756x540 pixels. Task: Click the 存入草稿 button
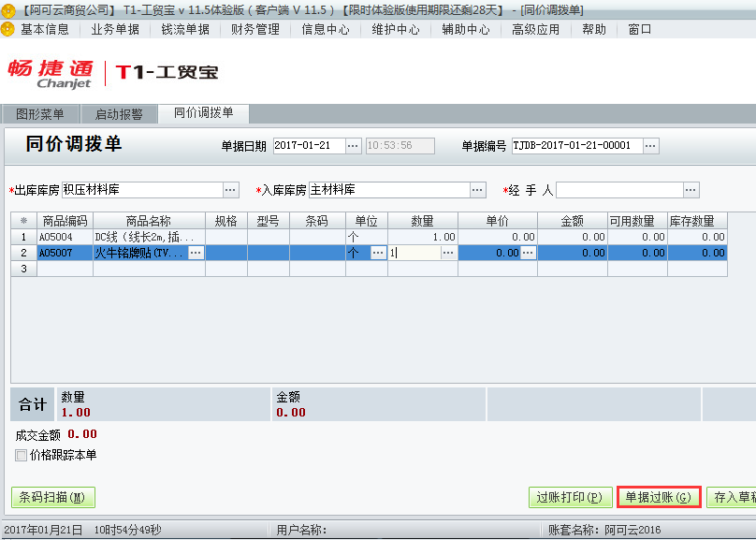[x=732, y=497]
